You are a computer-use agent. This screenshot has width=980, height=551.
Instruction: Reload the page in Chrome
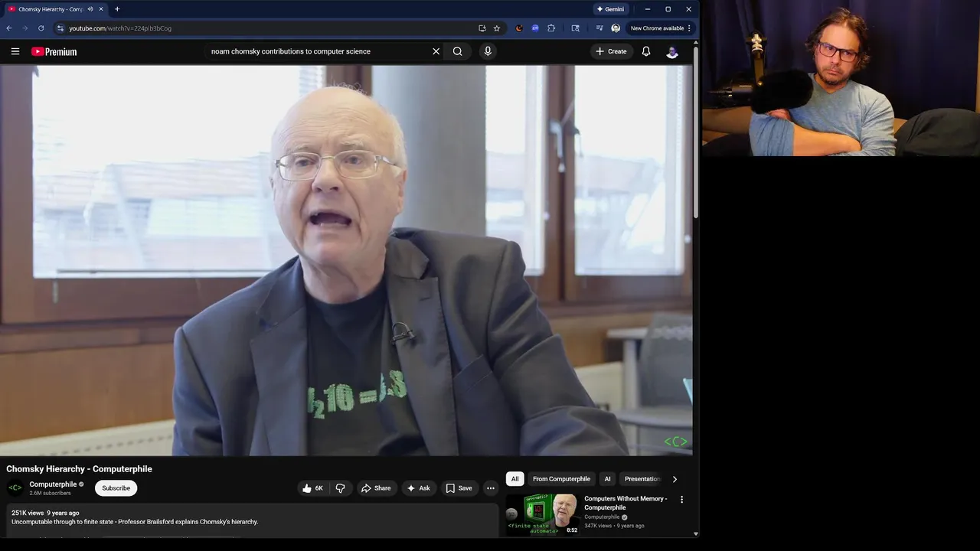pos(41,28)
